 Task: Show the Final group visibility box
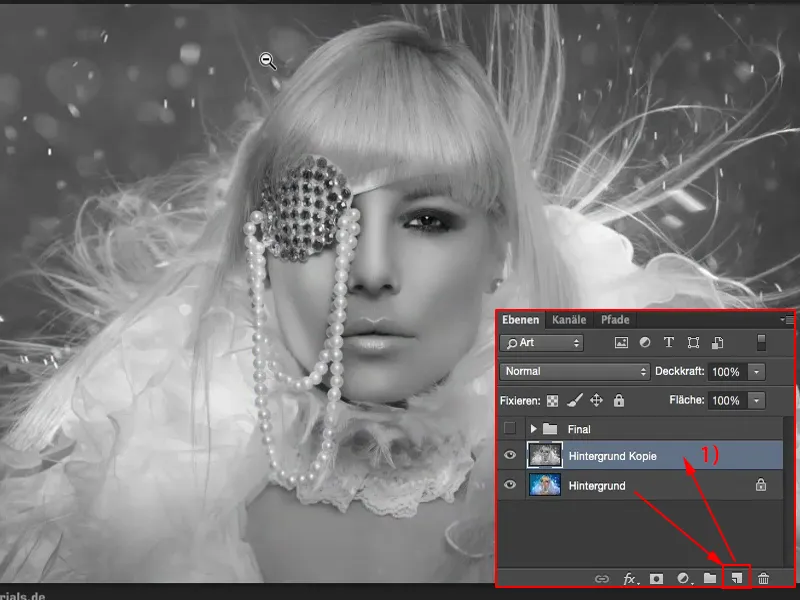pyautogui.click(x=510, y=428)
